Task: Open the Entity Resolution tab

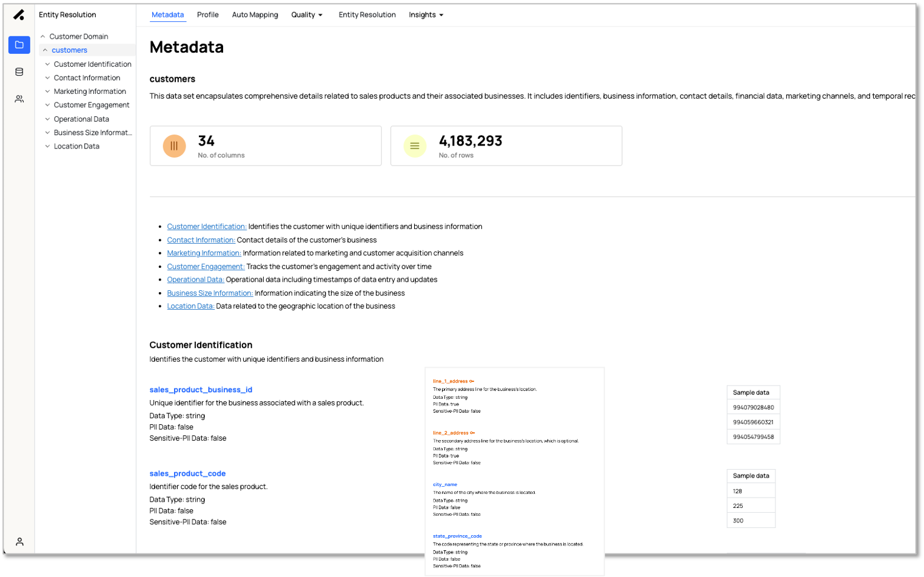Action: [367, 15]
